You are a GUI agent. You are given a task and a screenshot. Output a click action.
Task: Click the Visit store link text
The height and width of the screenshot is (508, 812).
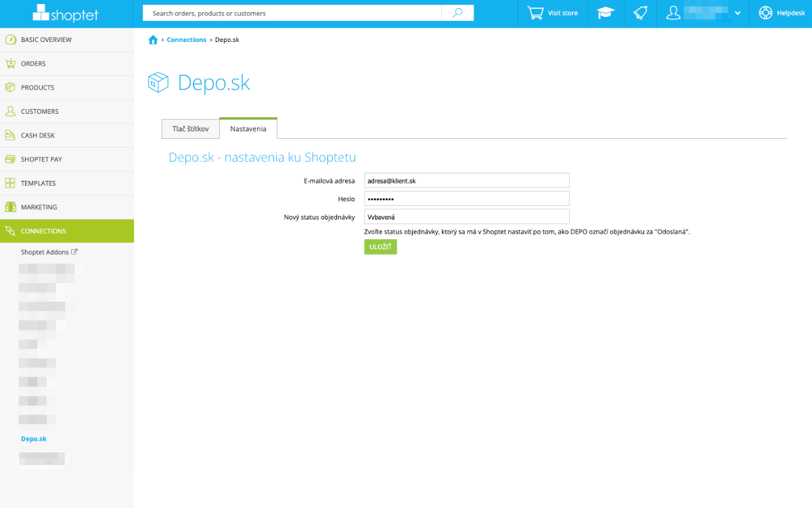[563, 13]
